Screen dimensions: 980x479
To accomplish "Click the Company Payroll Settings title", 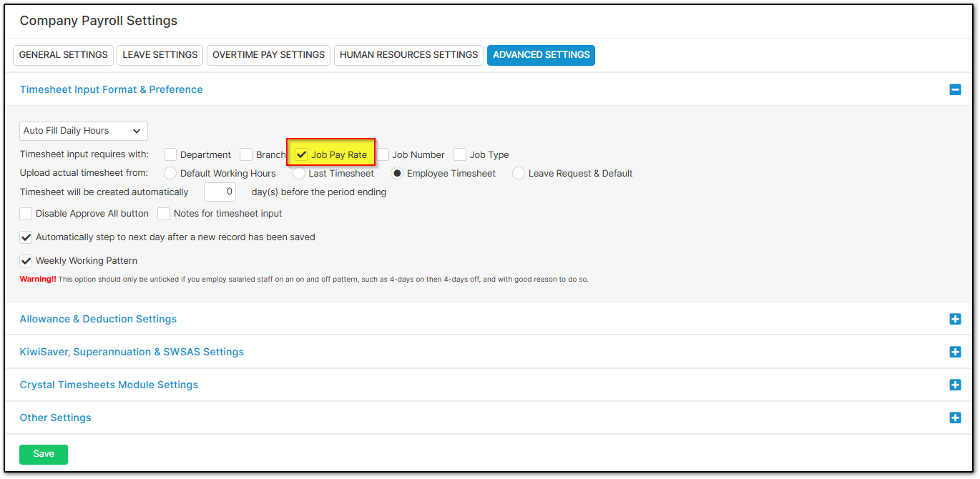I will (x=99, y=21).
